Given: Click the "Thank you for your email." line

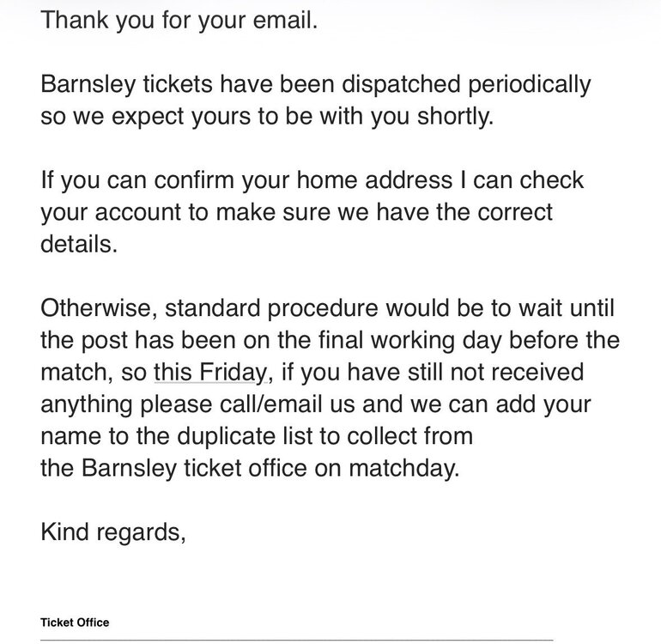Looking at the screenshot, I should (179, 20).
